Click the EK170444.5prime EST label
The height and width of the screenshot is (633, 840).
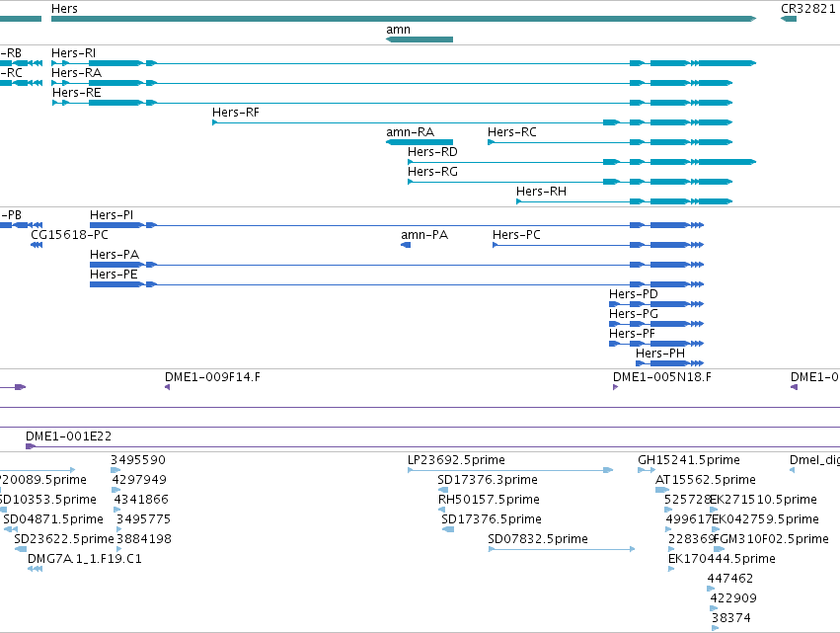coord(722,560)
